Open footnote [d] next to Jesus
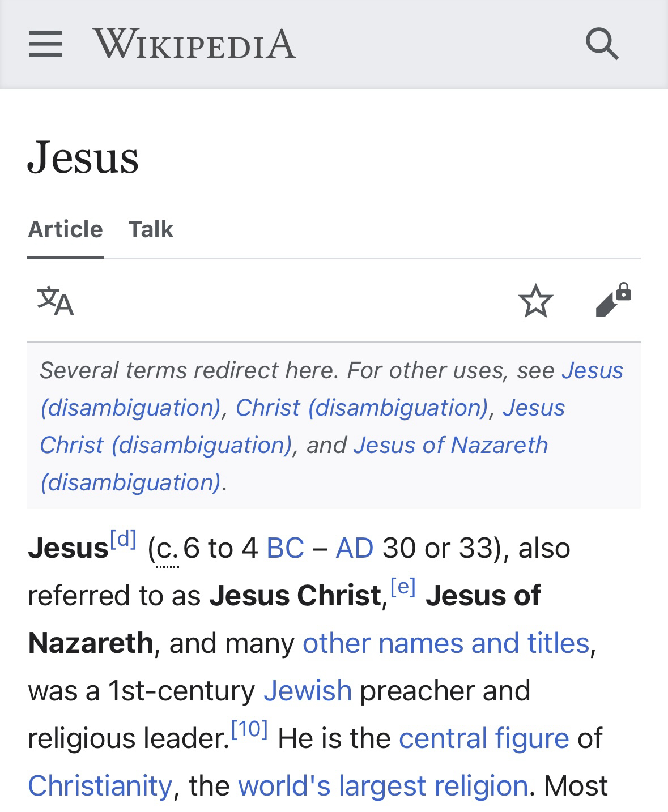 click(x=123, y=539)
